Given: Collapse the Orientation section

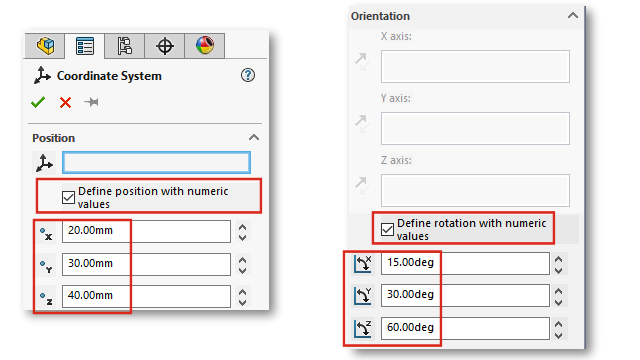Looking at the screenshot, I should (573, 16).
